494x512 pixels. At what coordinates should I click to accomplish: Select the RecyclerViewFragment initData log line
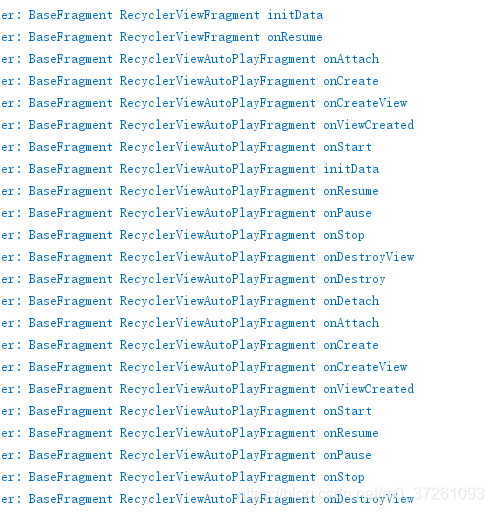tap(162, 15)
